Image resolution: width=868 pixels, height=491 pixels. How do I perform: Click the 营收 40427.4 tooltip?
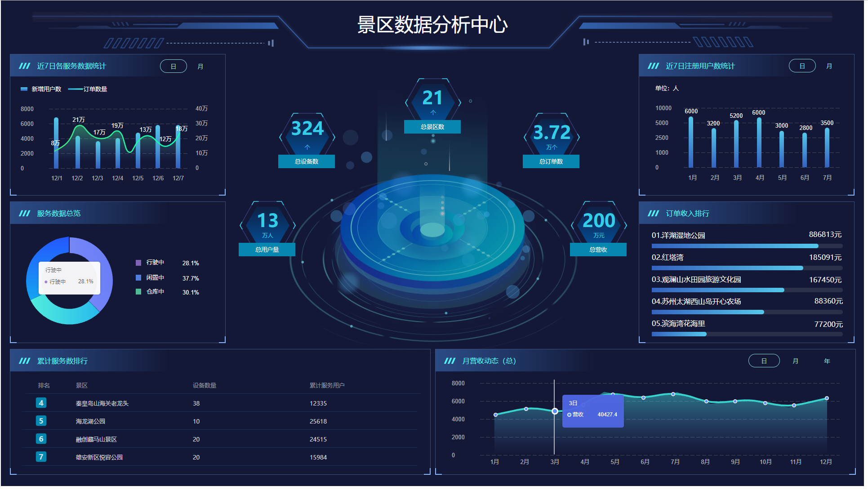click(x=593, y=411)
